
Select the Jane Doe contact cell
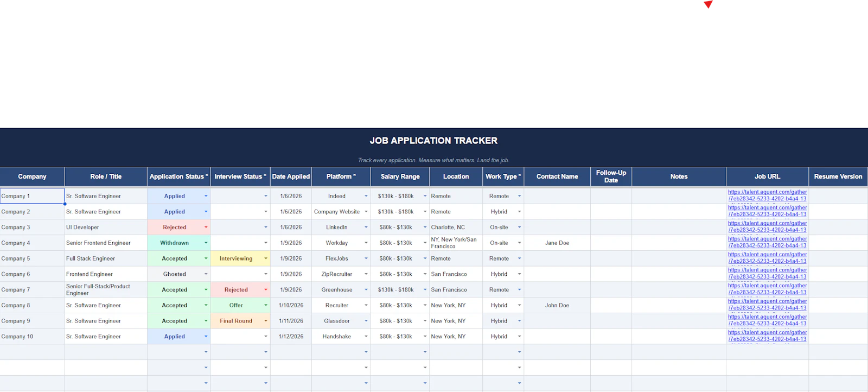pos(557,243)
